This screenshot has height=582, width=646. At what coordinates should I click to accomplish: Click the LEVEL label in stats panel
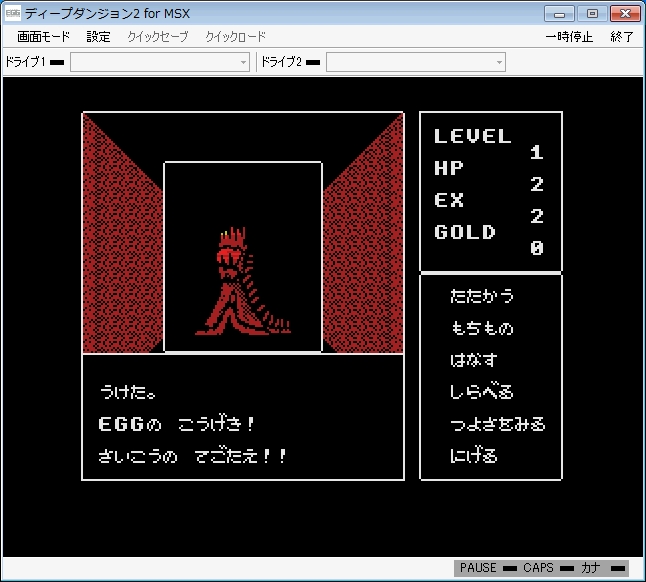(473, 136)
